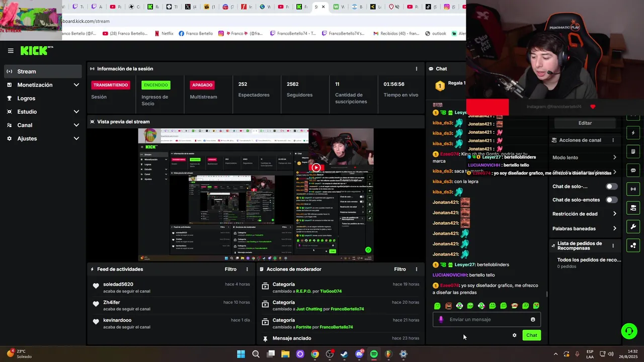Open Feed de actividades options menu
This screenshot has width=644, height=362.
[x=247, y=269]
